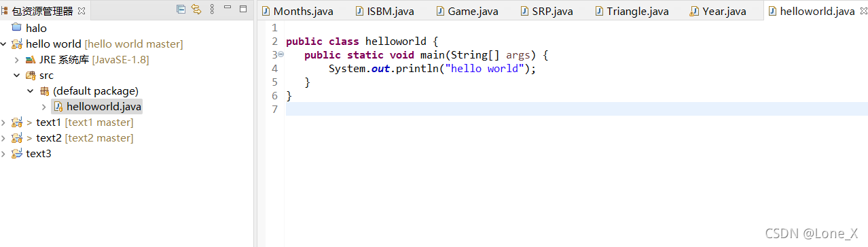The height and width of the screenshot is (247, 868).
Task: Click Months.java tab file icon
Action: 266,11
